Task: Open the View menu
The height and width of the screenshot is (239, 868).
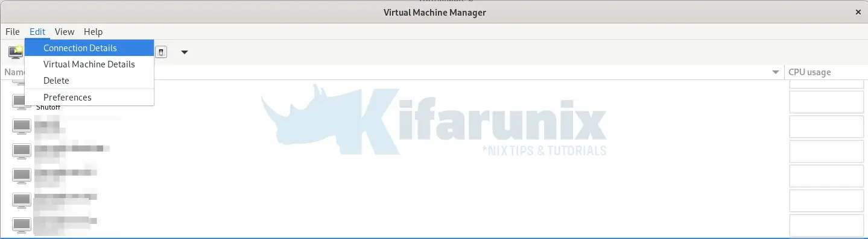Action: coord(65,31)
